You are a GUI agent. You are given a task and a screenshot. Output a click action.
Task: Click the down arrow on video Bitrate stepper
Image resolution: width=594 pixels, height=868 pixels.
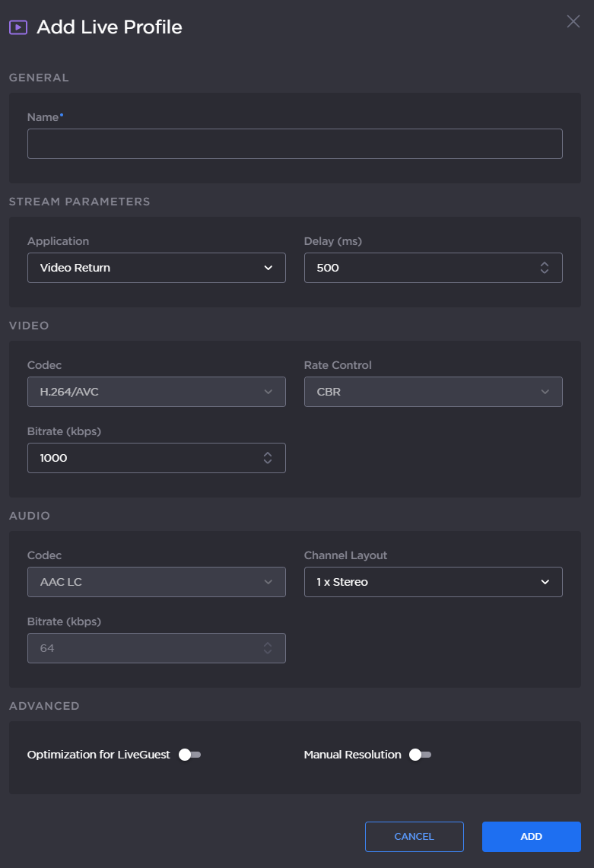[x=267, y=462]
